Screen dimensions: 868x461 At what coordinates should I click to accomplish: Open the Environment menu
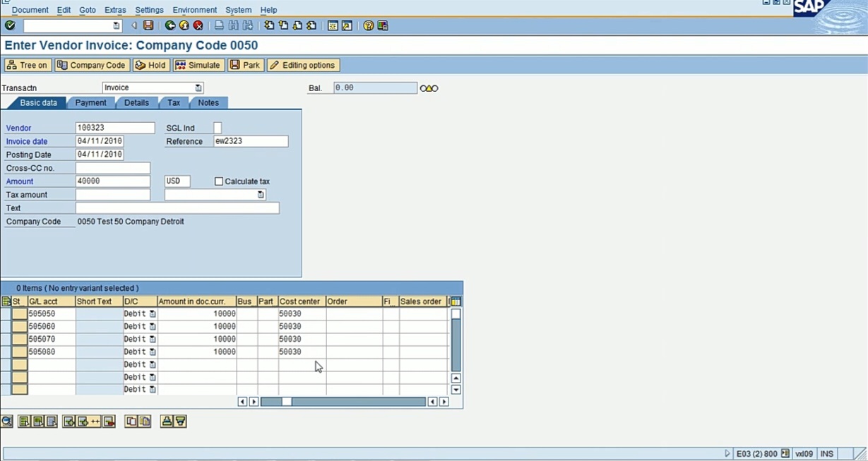pos(195,10)
